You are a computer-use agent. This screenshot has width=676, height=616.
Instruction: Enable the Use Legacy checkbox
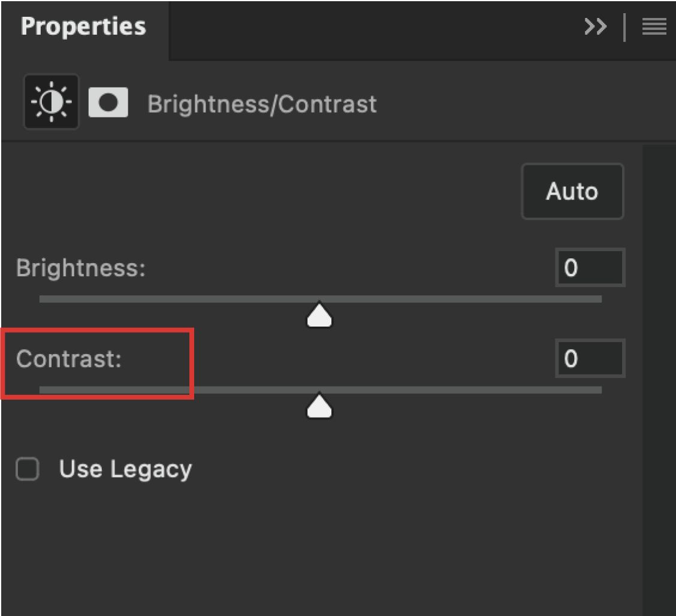pos(28,469)
